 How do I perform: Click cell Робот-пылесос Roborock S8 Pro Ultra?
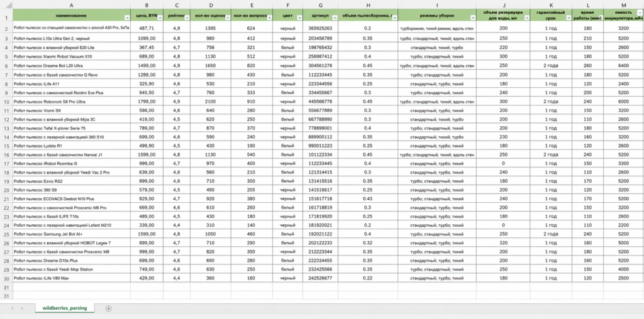(x=72, y=102)
